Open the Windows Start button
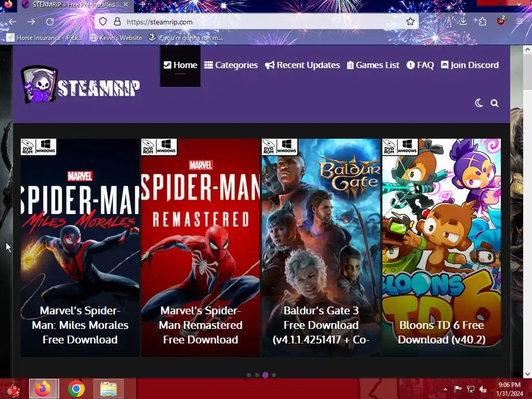Screen dimensions: 532x399 coord(13,389)
